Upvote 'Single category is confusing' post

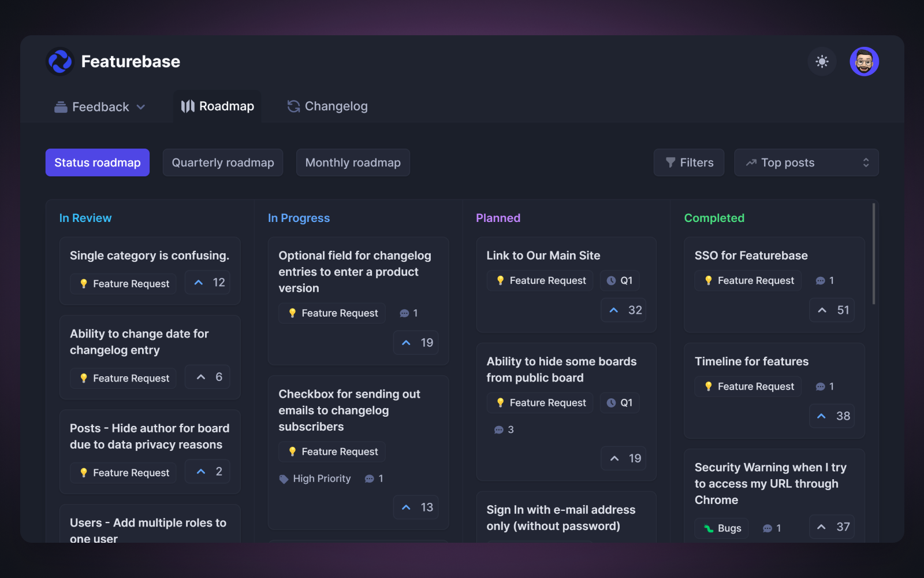click(208, 283)
